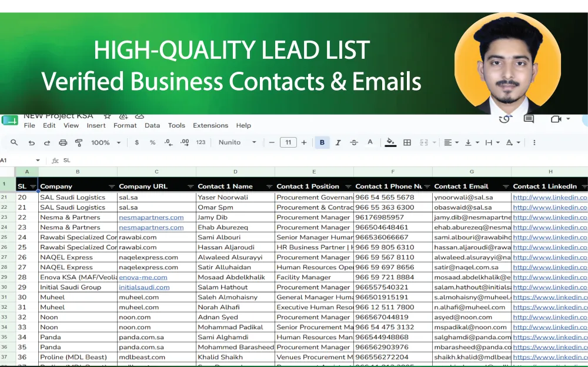The width and height of the screenshot is (588, 367).
Task: Open the Format menu
Action: 125,125
